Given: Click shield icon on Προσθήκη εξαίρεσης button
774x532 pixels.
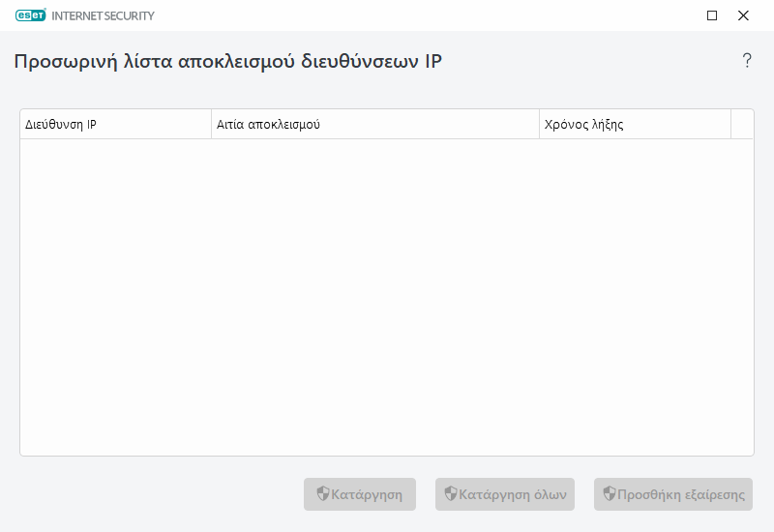Looking at the screenshot, I should click(x=609, y=494).
